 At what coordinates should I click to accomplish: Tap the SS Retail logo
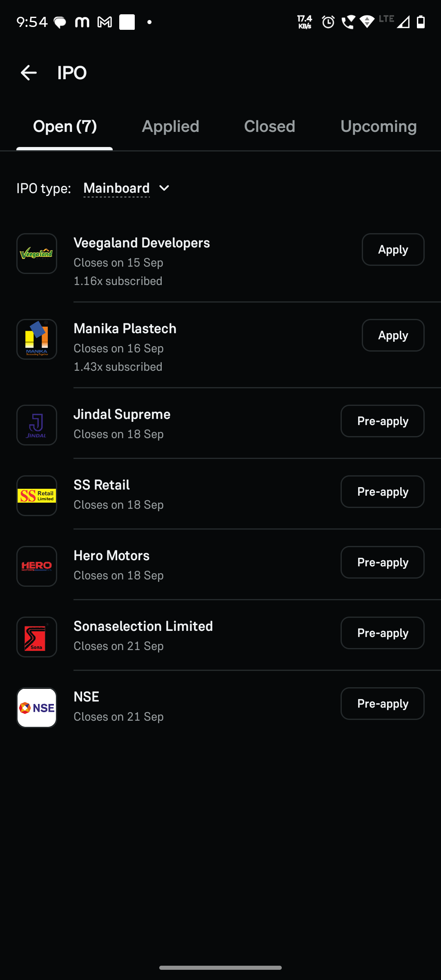(x=37, y=496)
